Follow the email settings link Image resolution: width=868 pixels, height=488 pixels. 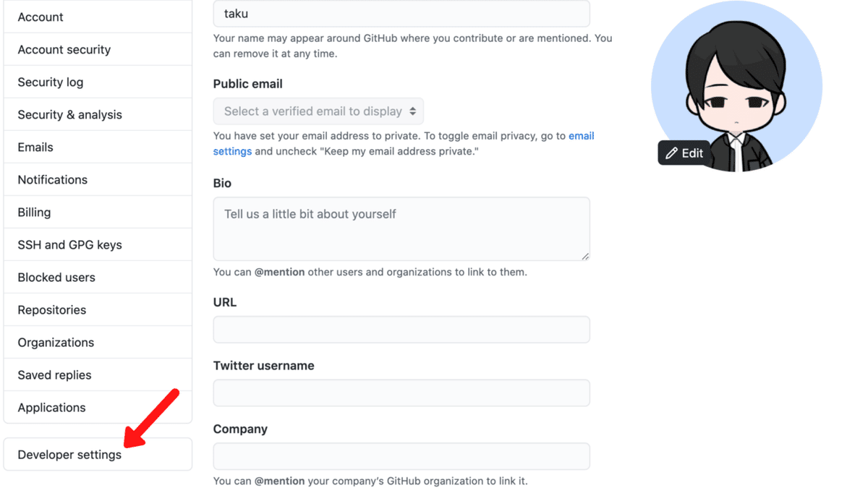coord(232,151)
